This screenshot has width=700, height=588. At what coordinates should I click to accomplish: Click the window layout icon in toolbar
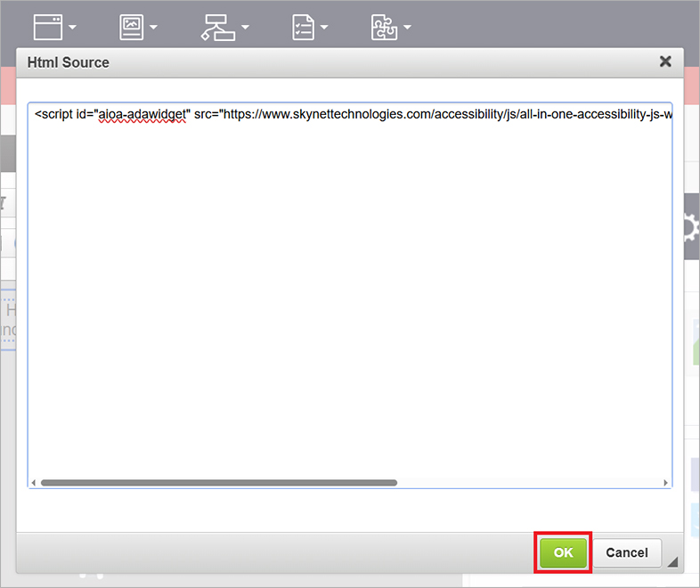[48, 27]
